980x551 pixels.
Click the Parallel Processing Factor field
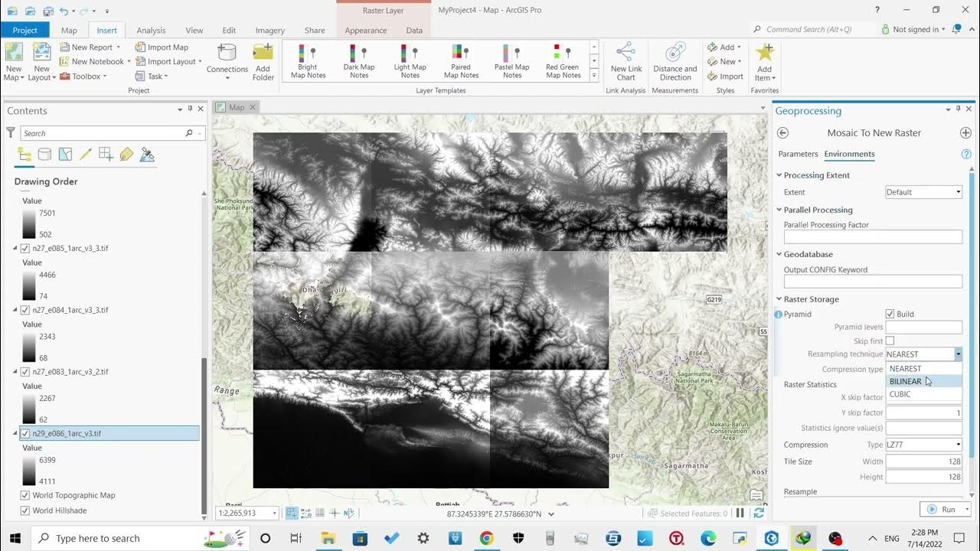pyautogui.click(x=873, y=238)
